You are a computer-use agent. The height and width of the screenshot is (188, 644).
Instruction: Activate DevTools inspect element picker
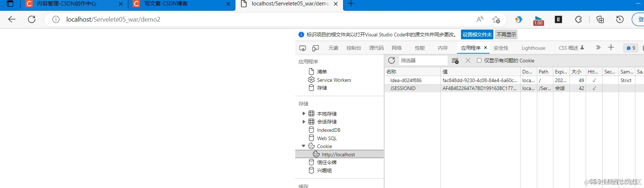pos(303,48)
